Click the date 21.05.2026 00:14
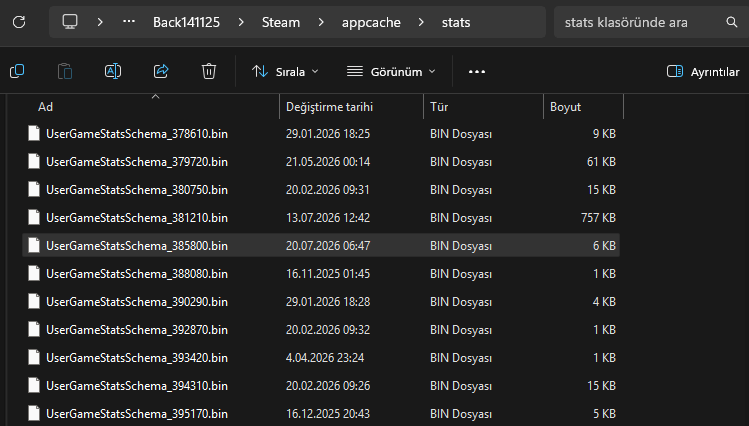Screen dimensions: 749x426 [x=328, y=162]
